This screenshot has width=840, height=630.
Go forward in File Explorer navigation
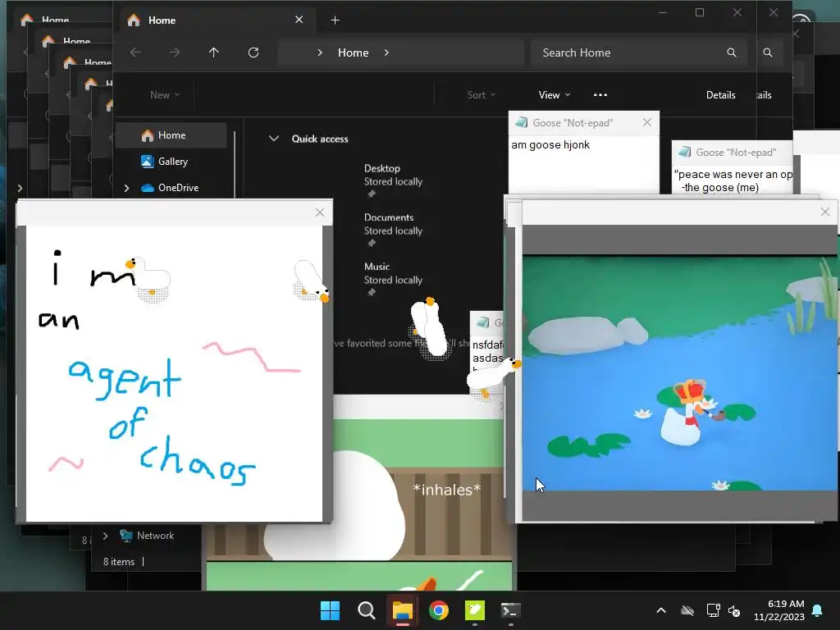coord(175,52)
